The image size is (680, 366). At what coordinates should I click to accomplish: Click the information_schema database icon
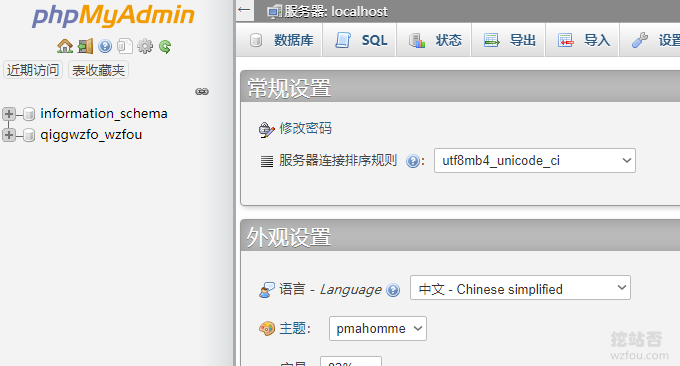tap(29, 114)
